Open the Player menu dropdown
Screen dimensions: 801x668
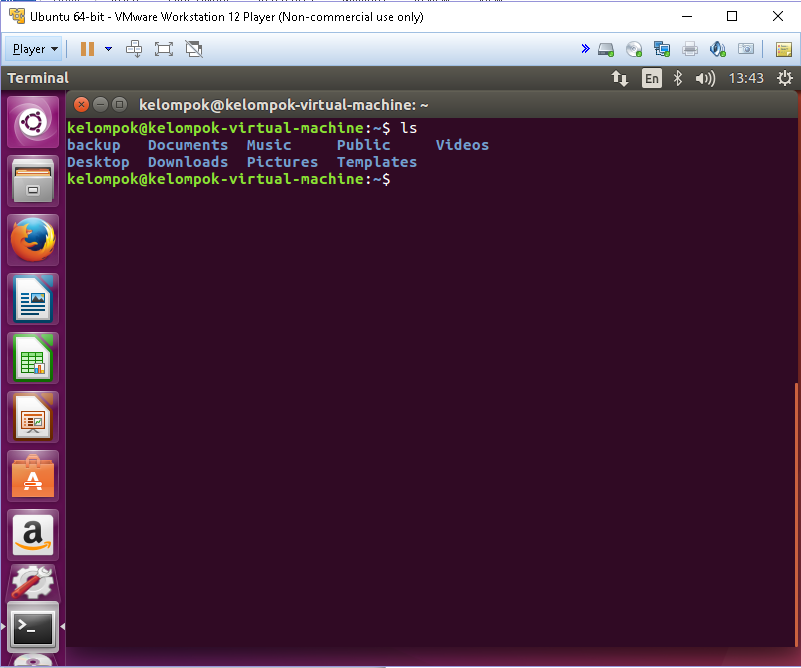34,49
